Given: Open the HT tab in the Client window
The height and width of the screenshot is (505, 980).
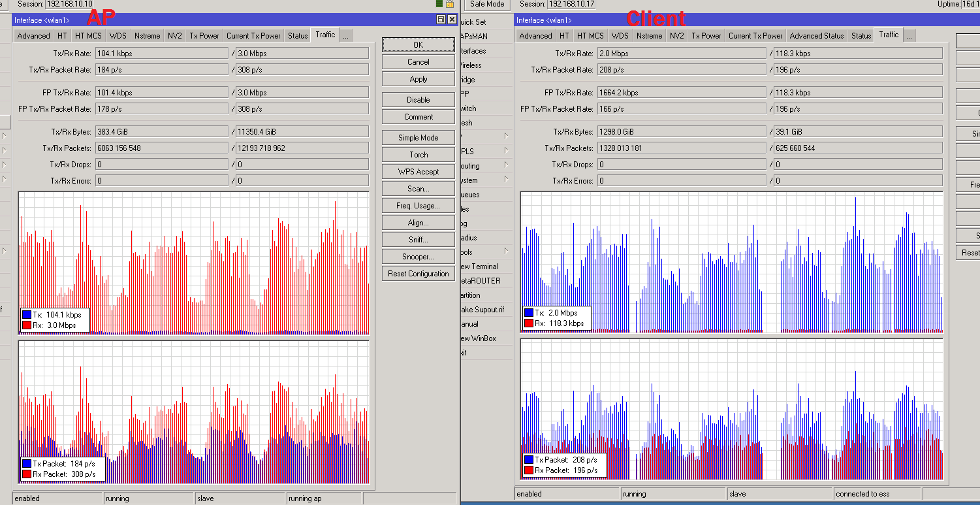Looking at the screenshot, I should [x=564, y=36].
